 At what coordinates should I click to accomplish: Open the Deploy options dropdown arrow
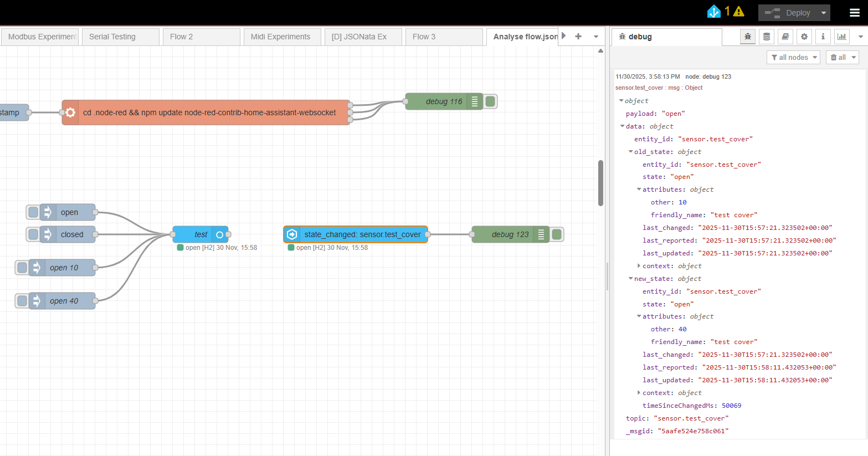pos(824,13)
